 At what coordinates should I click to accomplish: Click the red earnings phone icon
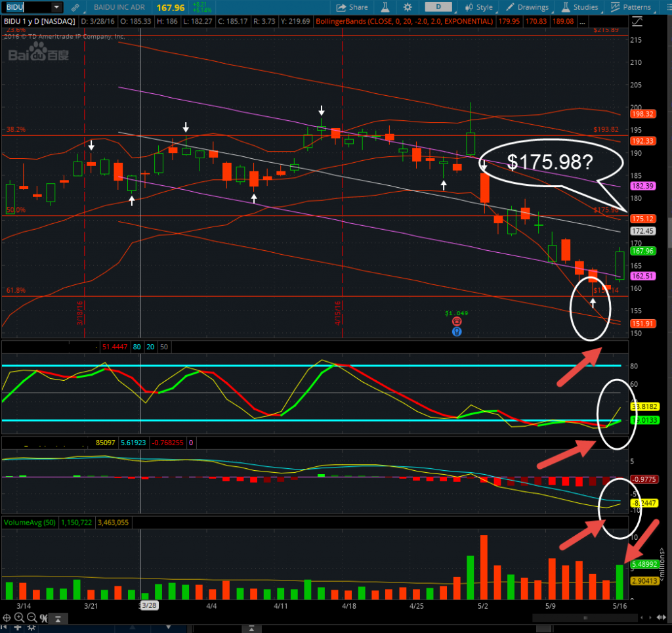point(457,322)
